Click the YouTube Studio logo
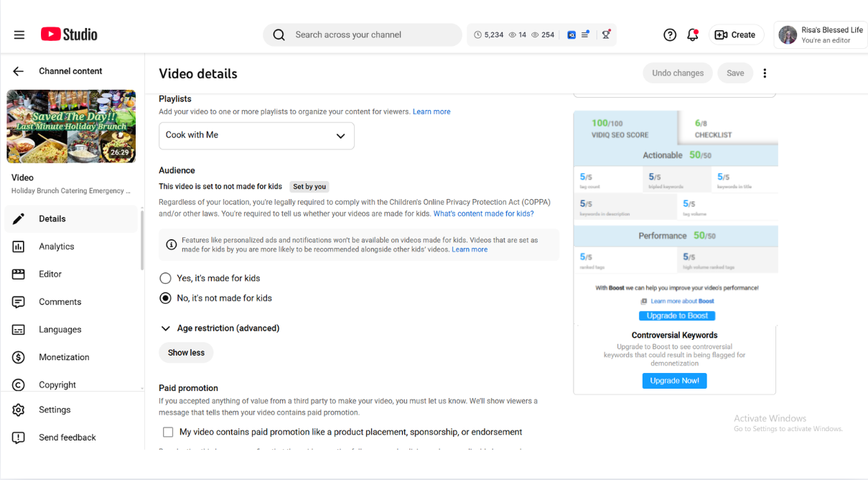The image size is (868, 480). [x=69, y=34]
